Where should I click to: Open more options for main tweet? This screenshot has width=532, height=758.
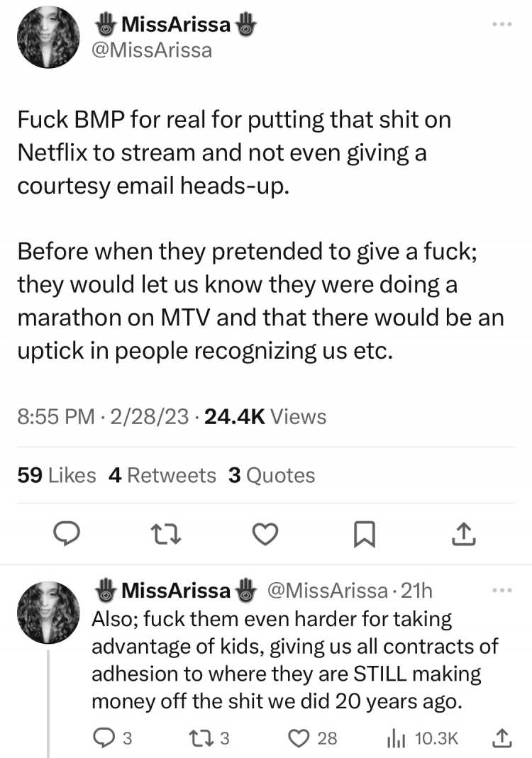[502, 23]
